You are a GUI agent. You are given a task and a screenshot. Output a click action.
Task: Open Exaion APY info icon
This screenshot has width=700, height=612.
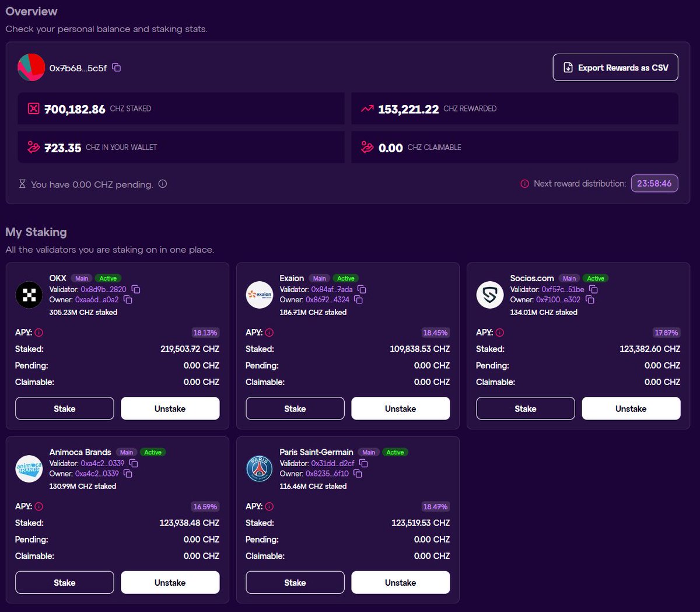coord(269,333)
